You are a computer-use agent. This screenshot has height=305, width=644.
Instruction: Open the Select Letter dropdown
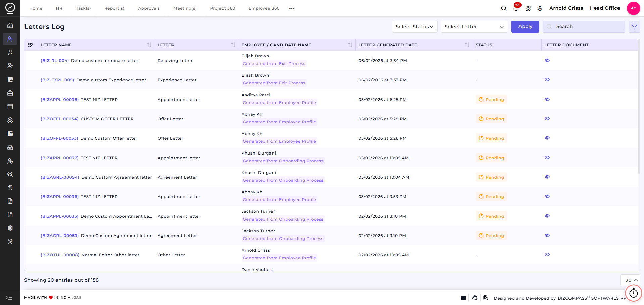[474, 27]
